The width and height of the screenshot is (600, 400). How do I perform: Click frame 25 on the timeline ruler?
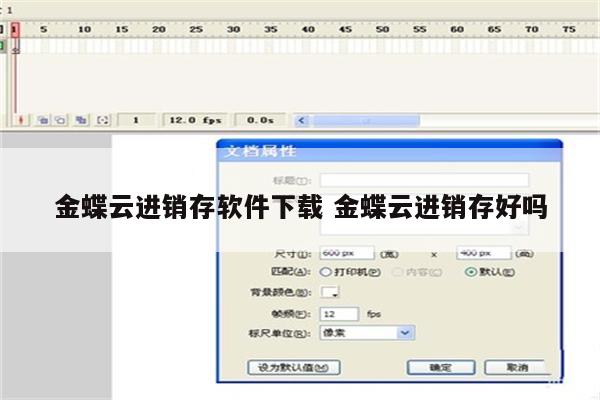[x=196, y=29]
